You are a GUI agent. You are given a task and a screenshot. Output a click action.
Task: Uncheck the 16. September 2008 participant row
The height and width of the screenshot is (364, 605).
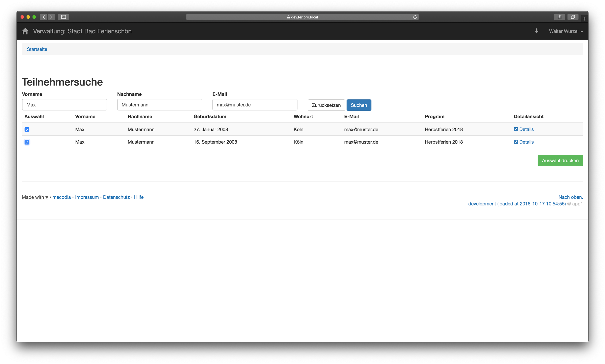tap(27, 142)
